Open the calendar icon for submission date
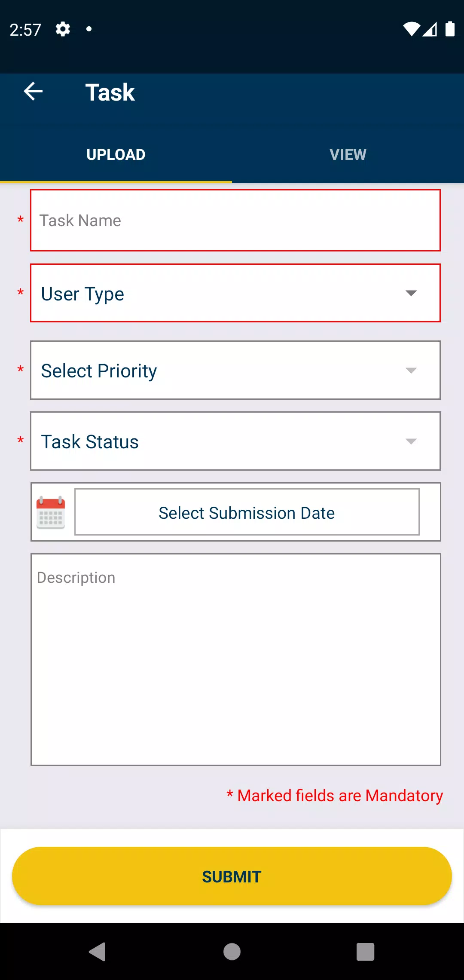 51,512
